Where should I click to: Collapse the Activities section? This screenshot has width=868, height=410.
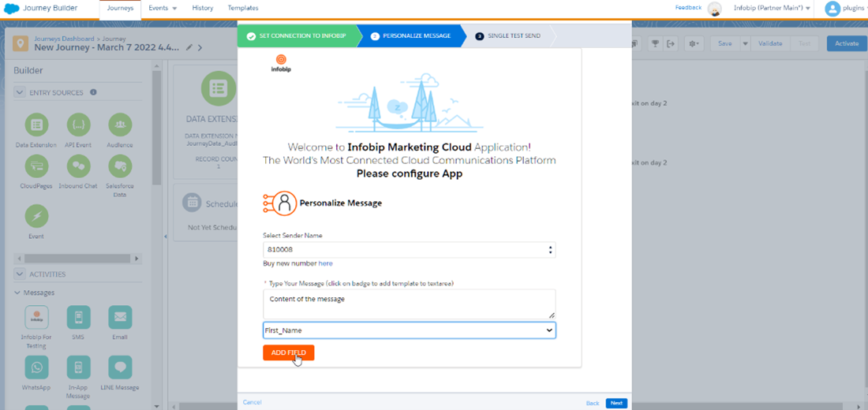point(20,274)
